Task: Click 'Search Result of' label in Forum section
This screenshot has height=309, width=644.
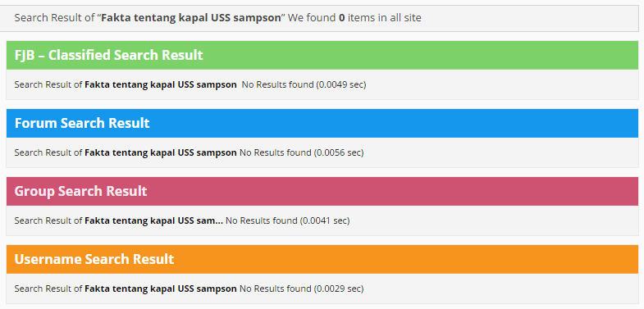Action: click(x=48, y=152)
